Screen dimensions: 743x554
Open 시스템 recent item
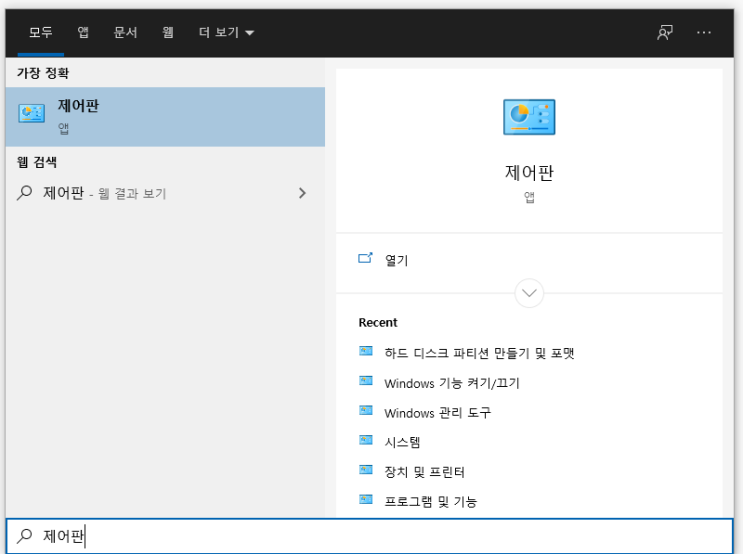[x=402, y=442]
